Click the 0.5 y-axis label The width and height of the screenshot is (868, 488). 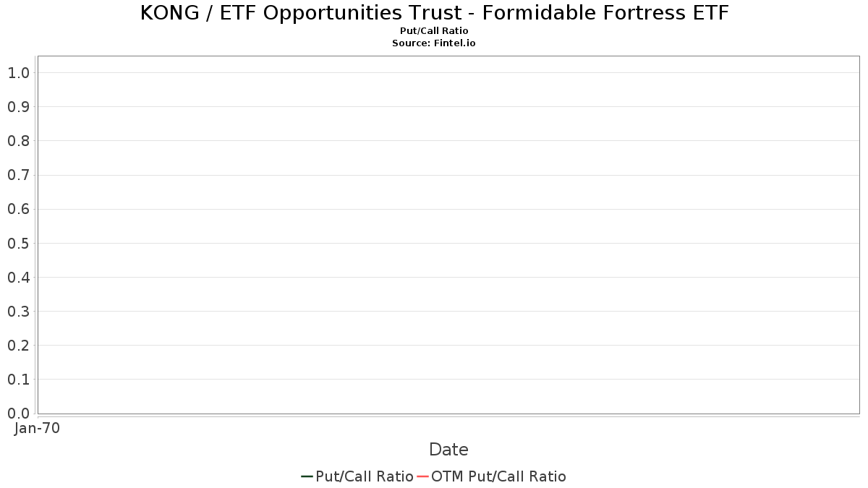click(19, 244)
